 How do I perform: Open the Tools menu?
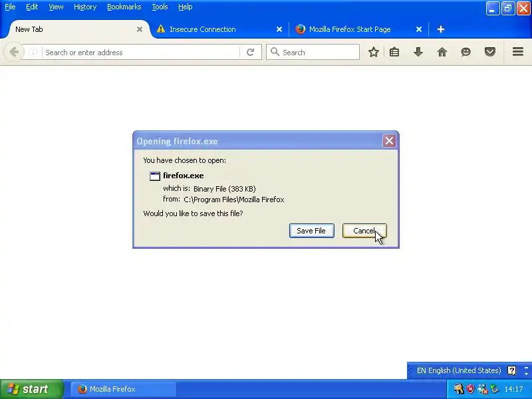pos(160,7)
